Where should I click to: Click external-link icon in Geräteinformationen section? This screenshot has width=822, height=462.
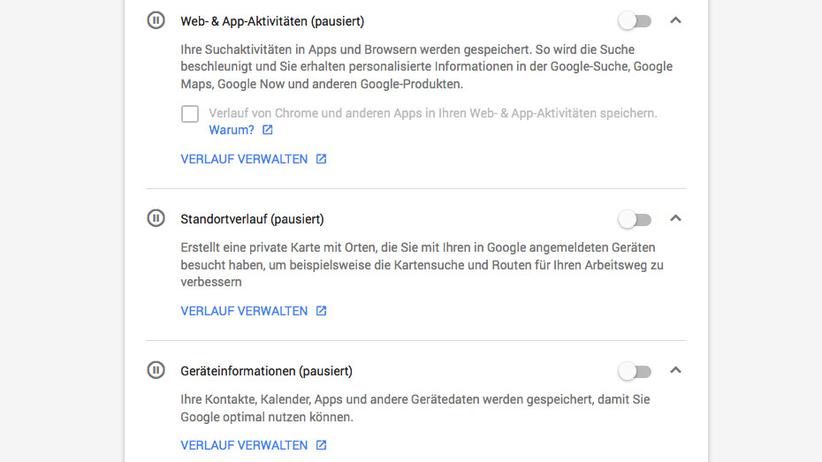321,445
